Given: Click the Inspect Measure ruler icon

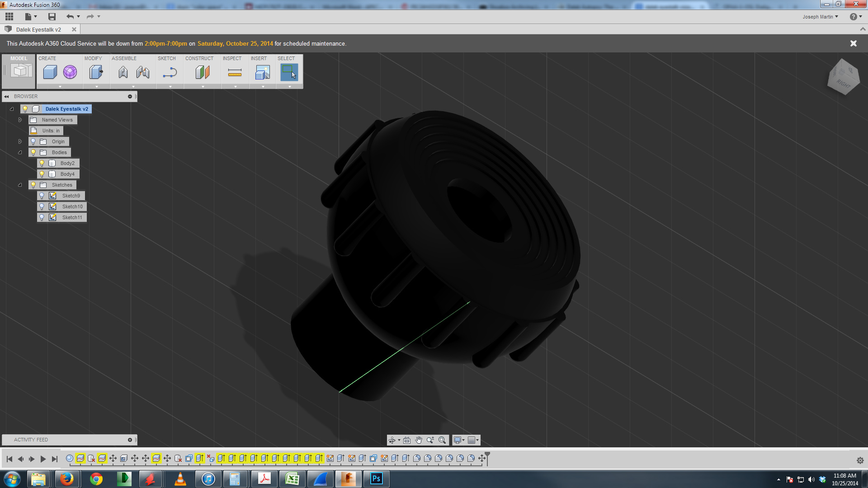Looking at the screenshot, I should tap(235, 72).
